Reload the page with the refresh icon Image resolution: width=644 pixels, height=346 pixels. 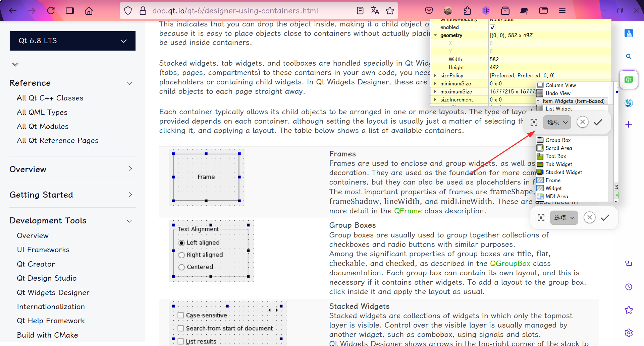(51, 11)
